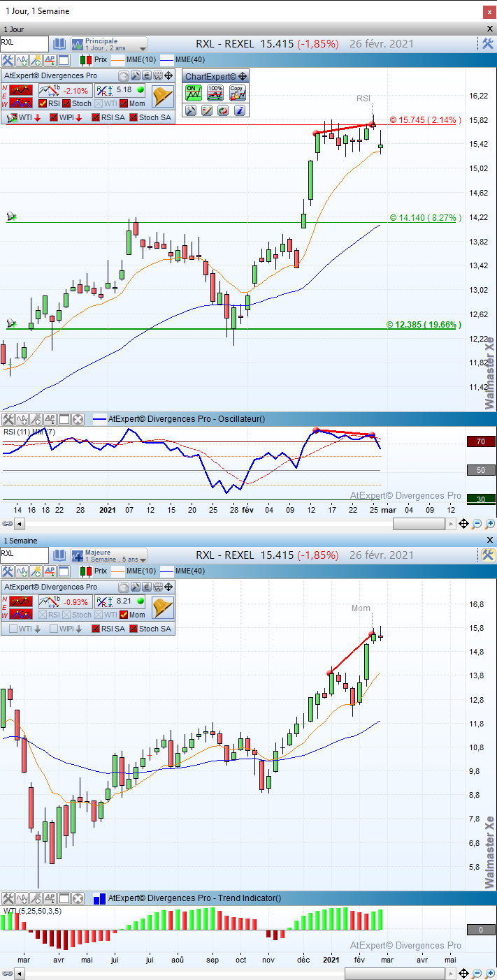This screenshot has width=497, height=980.
Task: Toggle RSI SA checkbox in weekly panel
Action: [96, 629]
